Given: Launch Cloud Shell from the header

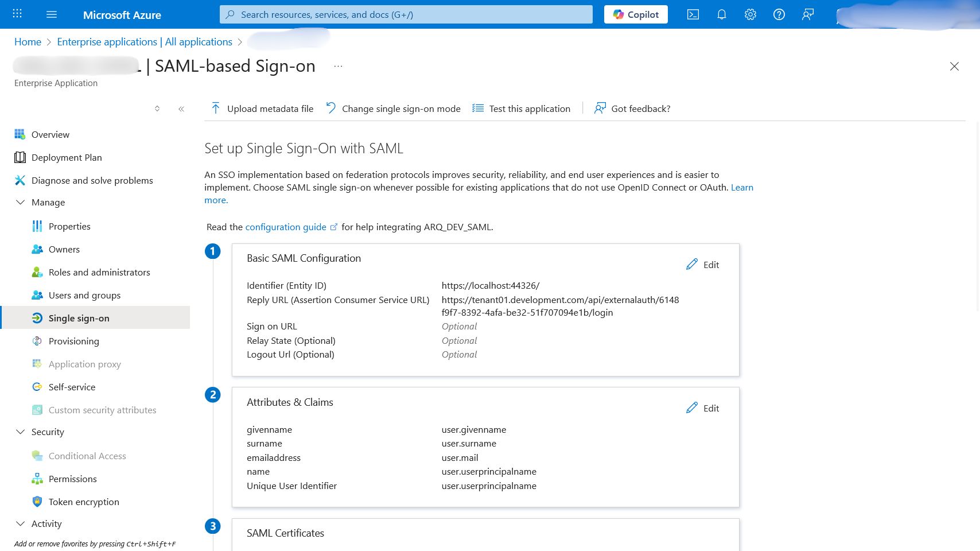Looking at the screenshot, I should coord(693,14).
